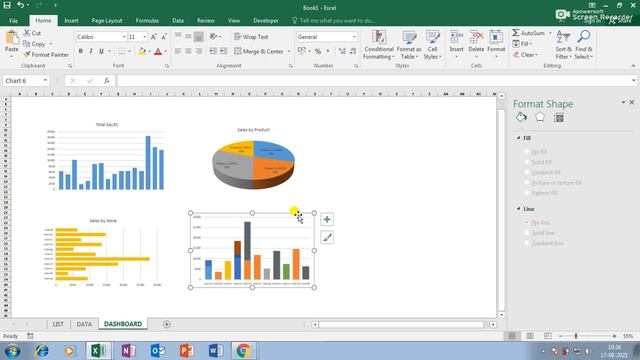Open the General number format dropdown
Image resolution: width=640 pixels, height=360 pixels.
tap(354, 37)
